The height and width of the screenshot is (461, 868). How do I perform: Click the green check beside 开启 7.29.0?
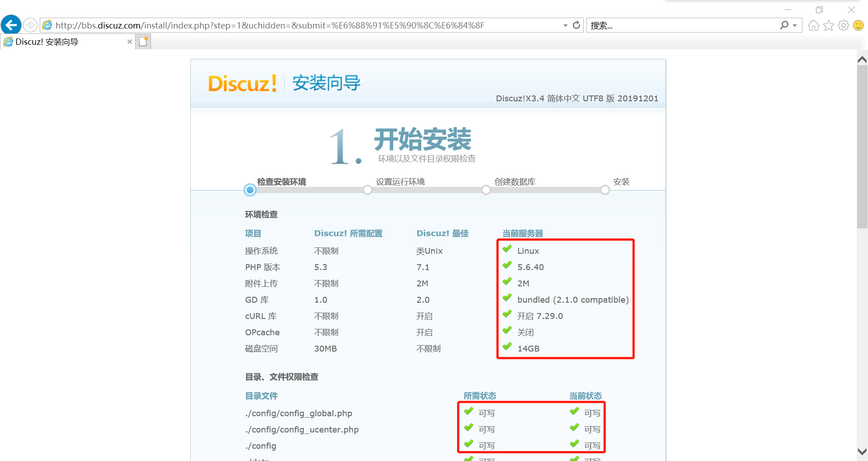(507, 314)
